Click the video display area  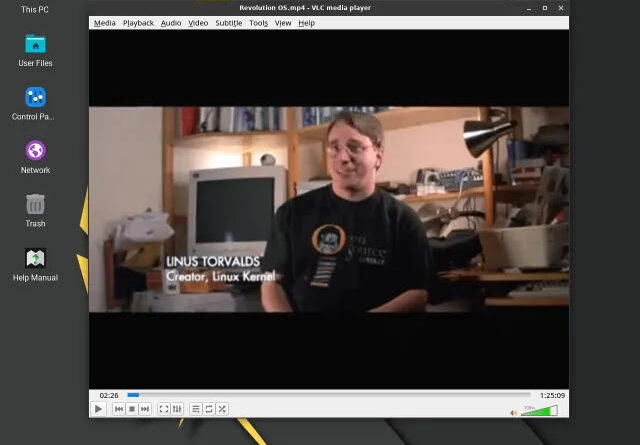[x=329, y=209]
